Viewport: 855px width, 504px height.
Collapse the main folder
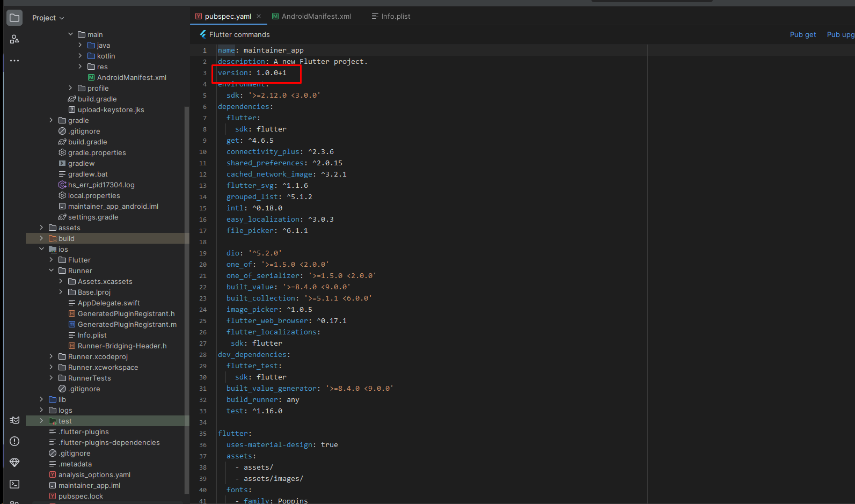click(70, 34)
